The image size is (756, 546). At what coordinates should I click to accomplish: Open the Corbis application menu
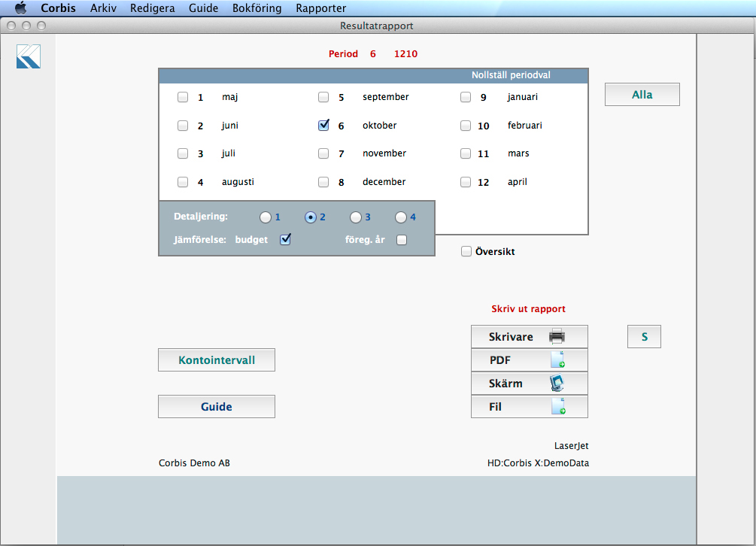click(59, 8)
